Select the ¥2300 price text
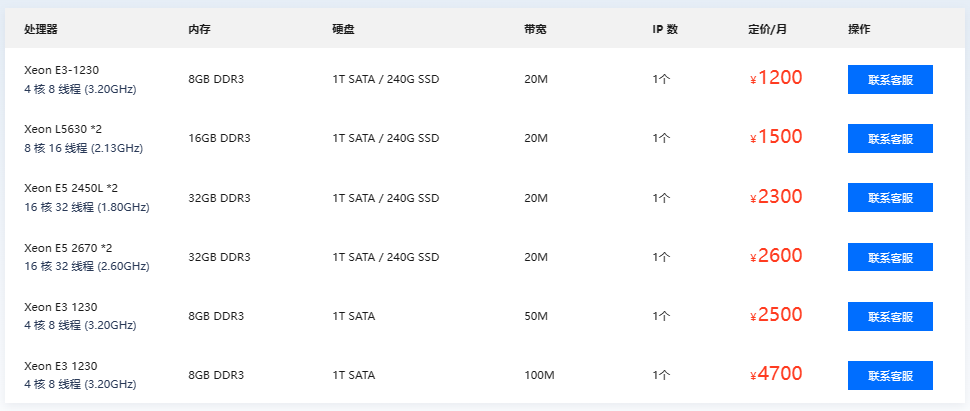The image size is (970, 411). coord(776,197)
